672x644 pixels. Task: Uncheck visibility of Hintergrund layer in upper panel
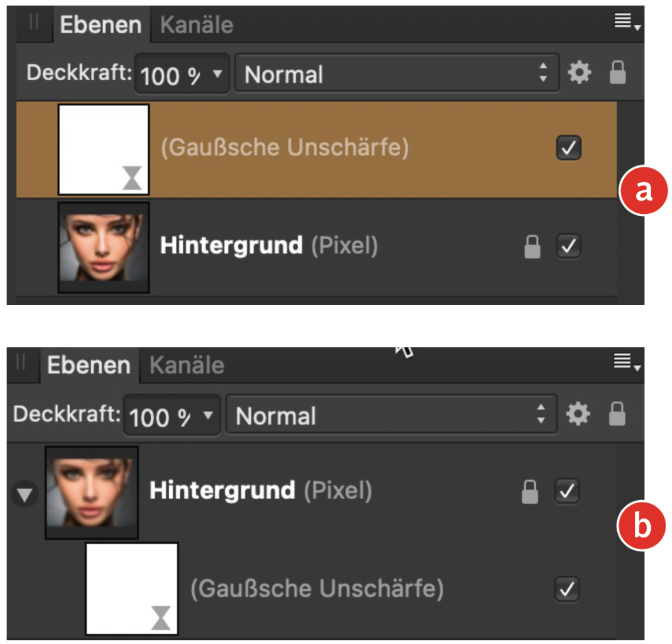point(568,246)
